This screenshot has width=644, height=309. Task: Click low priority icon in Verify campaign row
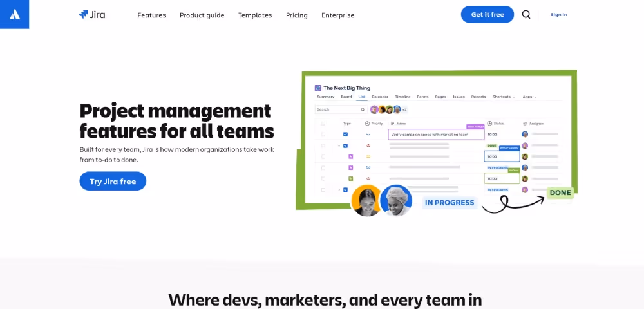point(368,134)
